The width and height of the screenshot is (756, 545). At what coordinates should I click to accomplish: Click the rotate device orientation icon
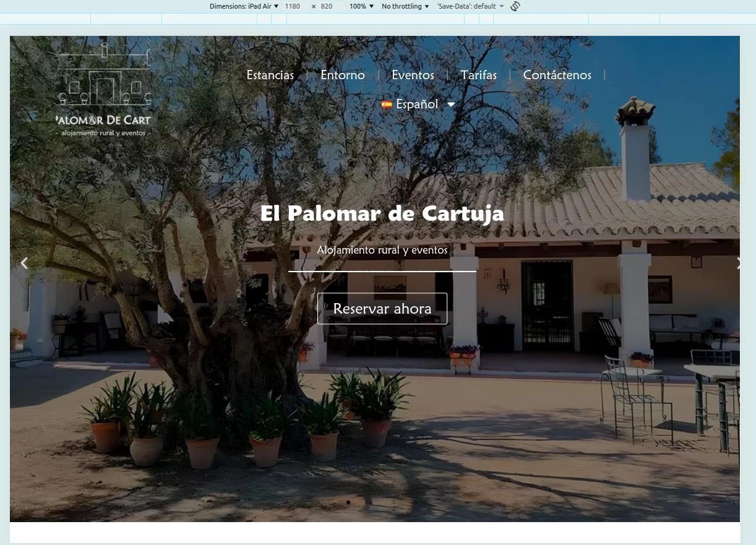pos(515,6)
